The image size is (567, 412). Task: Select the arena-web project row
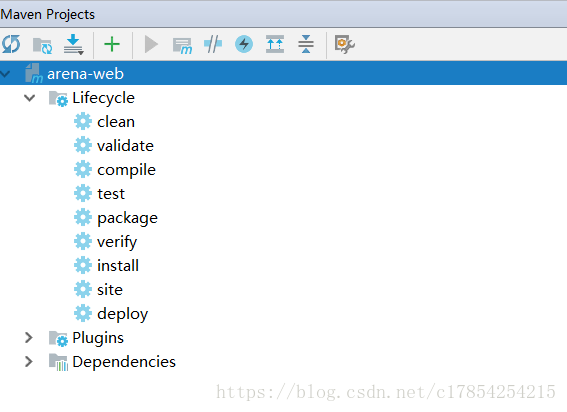point(284,73)
